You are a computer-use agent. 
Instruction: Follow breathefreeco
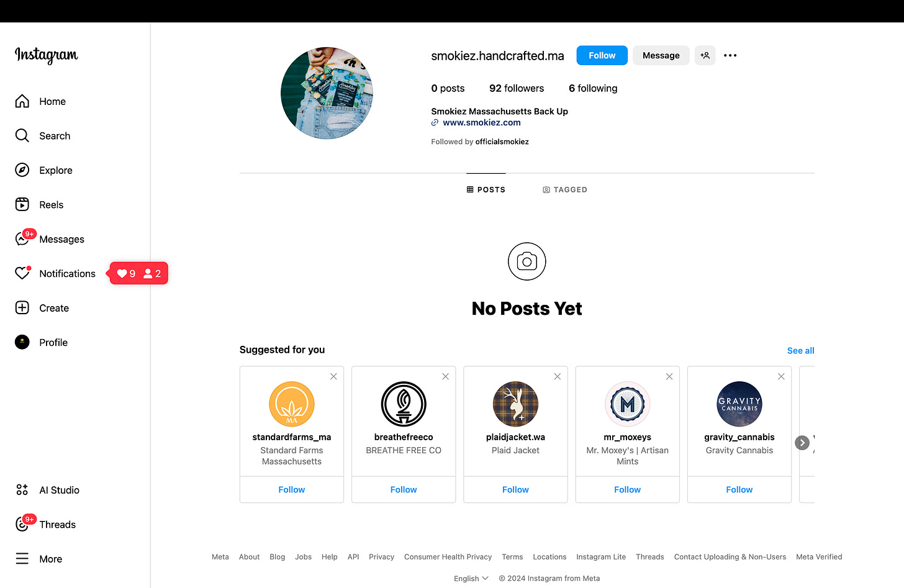(x=404, y=489)
